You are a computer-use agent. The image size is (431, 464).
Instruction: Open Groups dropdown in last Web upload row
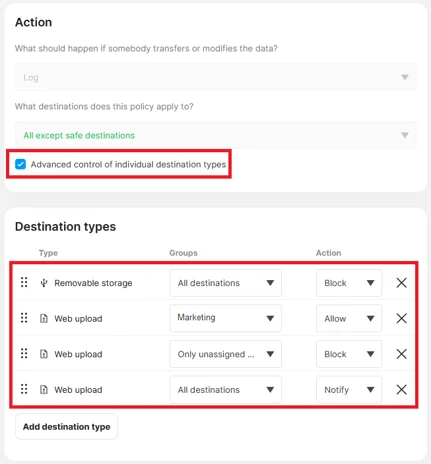click(x=225, y=389)
